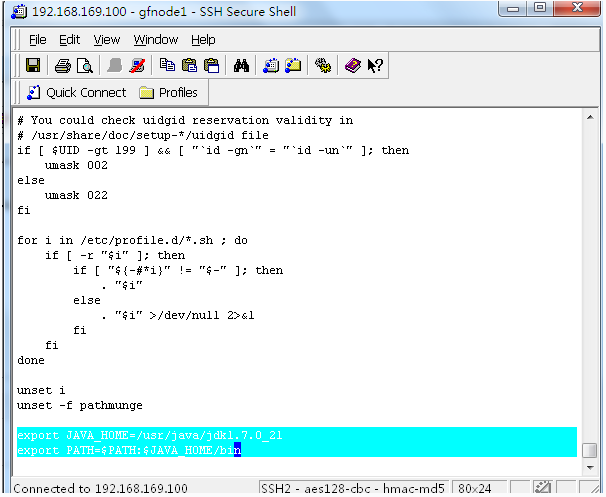Image resolution: width=606 pixels, height=497 pixels.
Task: Open the Profiles folder button
Action: 168,93
